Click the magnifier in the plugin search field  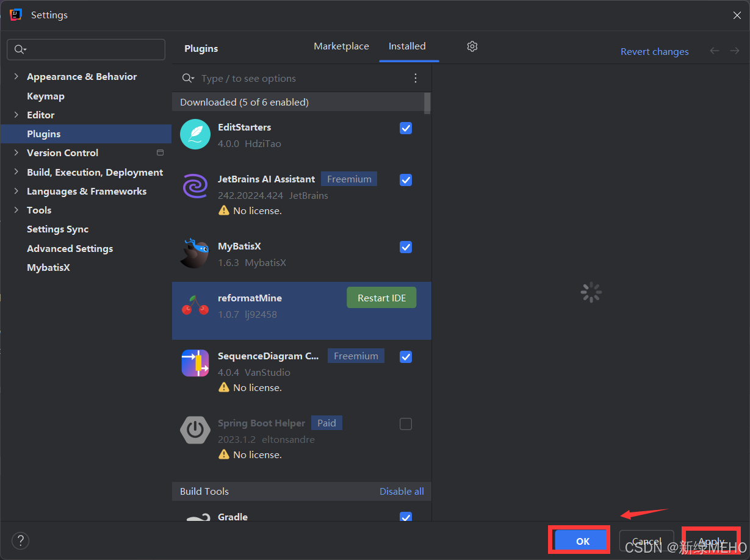tap(189, 78)
